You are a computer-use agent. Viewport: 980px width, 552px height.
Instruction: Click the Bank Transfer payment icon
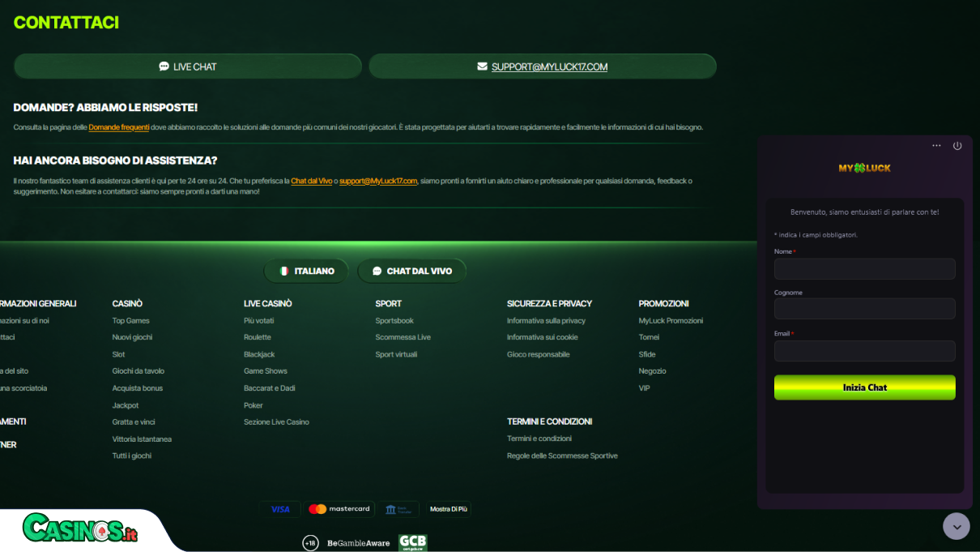pyautogui.click(x=398, y=509)
